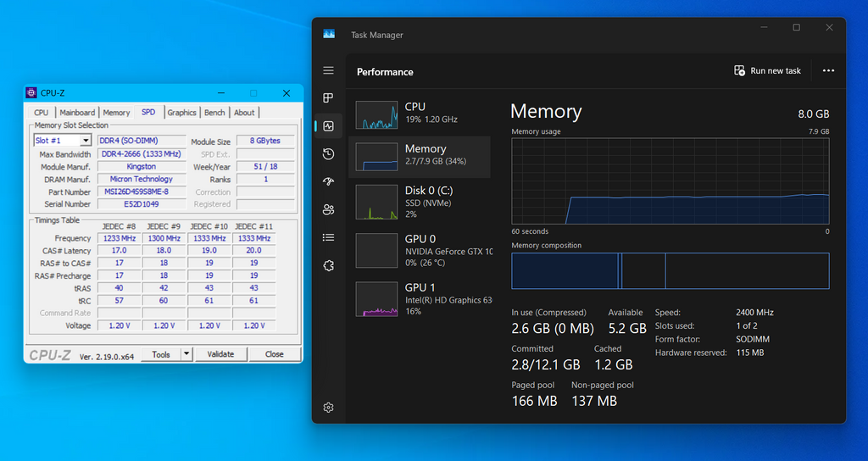The width and height of the screenshot is (868, 461).
Task: Open Details list icon in Task Manager
Action: [328, 237]
